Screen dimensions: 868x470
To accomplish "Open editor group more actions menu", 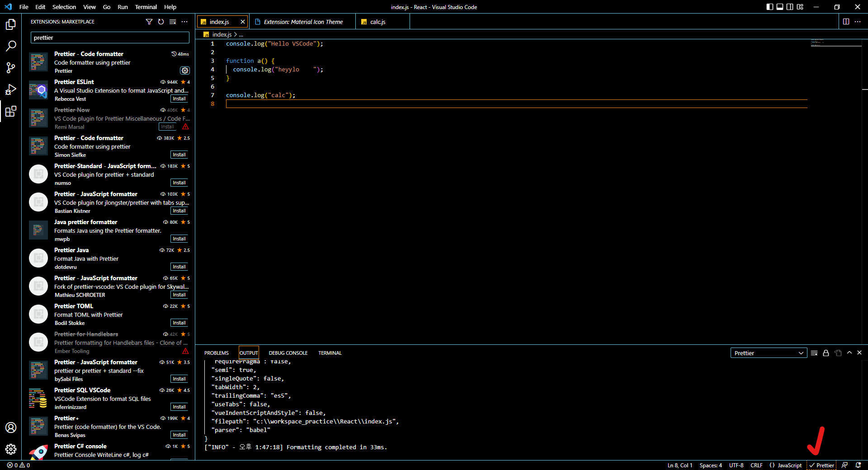I will pyautogui.click(x=858, y=22).
